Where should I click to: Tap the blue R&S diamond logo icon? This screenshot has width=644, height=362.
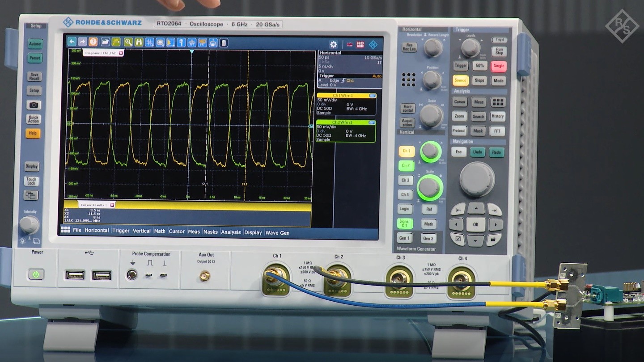pos(373,44)
